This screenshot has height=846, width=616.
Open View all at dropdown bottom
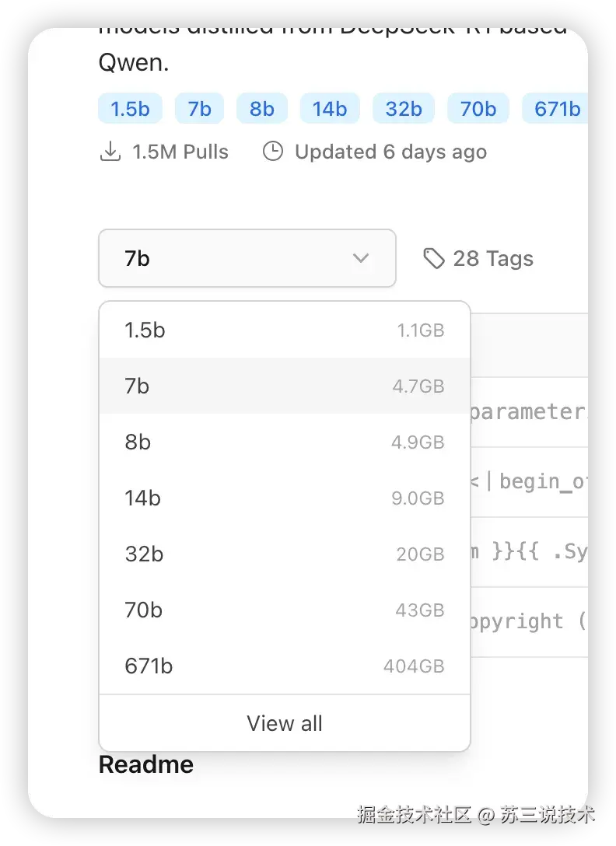(285, 723)
